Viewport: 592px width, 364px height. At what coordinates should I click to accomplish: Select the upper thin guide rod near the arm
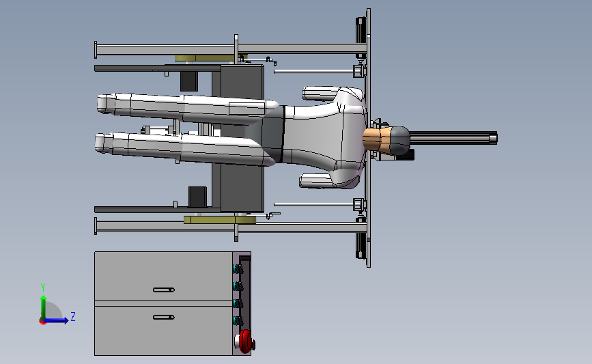pos(313,71)
